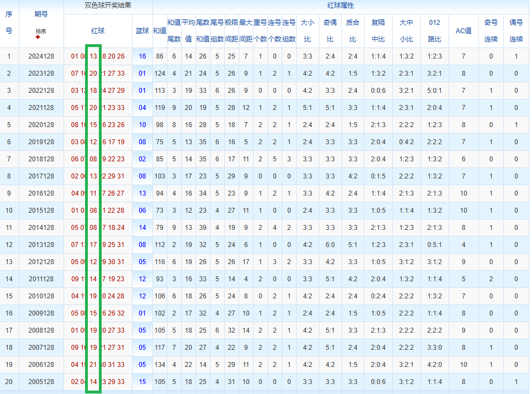532x394 pixels.
Task: Select issue number 2011128
Action: point(41,279)
